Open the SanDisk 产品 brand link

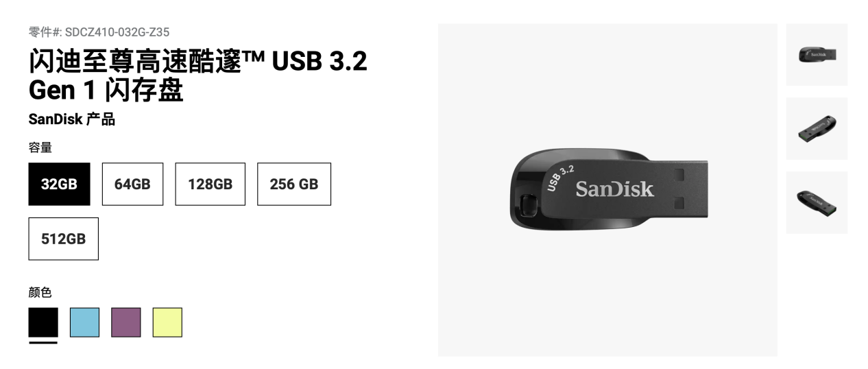coord(72,119)
